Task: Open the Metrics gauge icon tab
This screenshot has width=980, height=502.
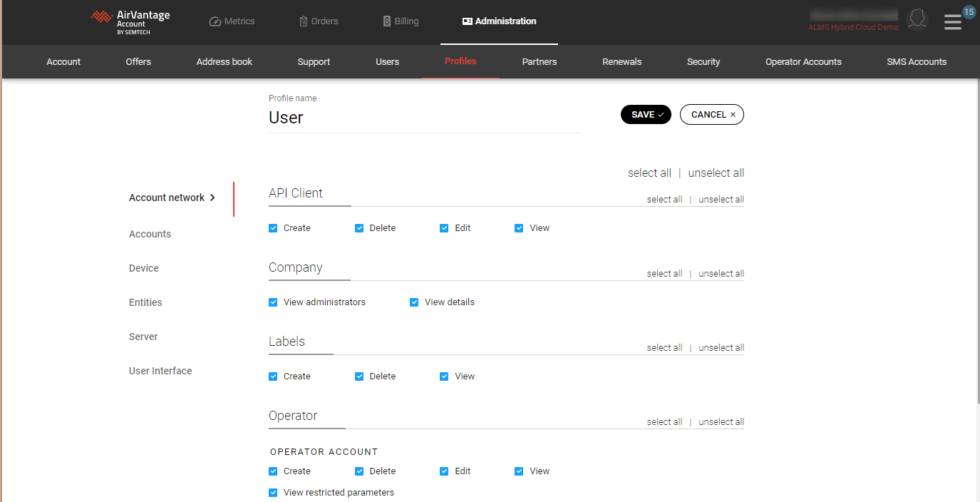Action: (x=215, y=21)
